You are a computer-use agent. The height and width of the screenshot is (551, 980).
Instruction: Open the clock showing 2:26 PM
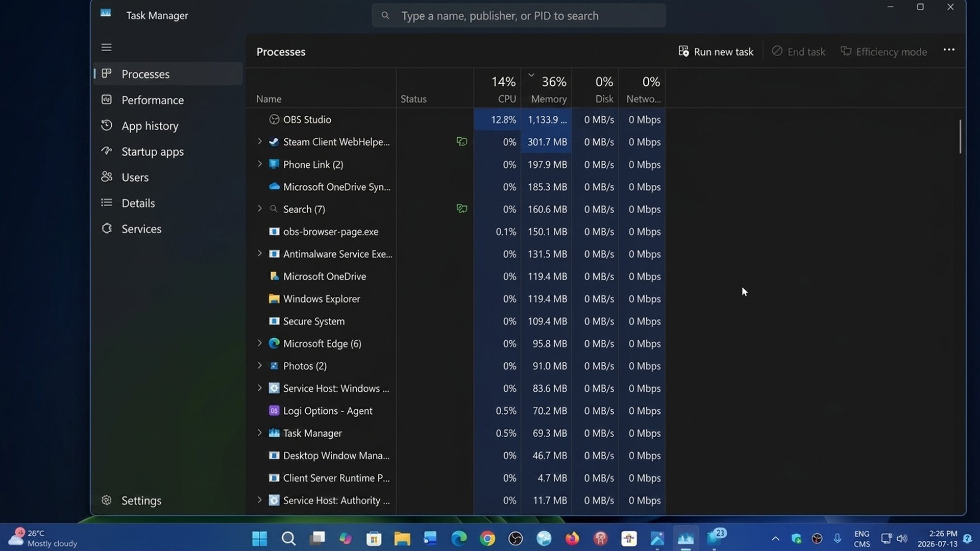click(937, 538)
